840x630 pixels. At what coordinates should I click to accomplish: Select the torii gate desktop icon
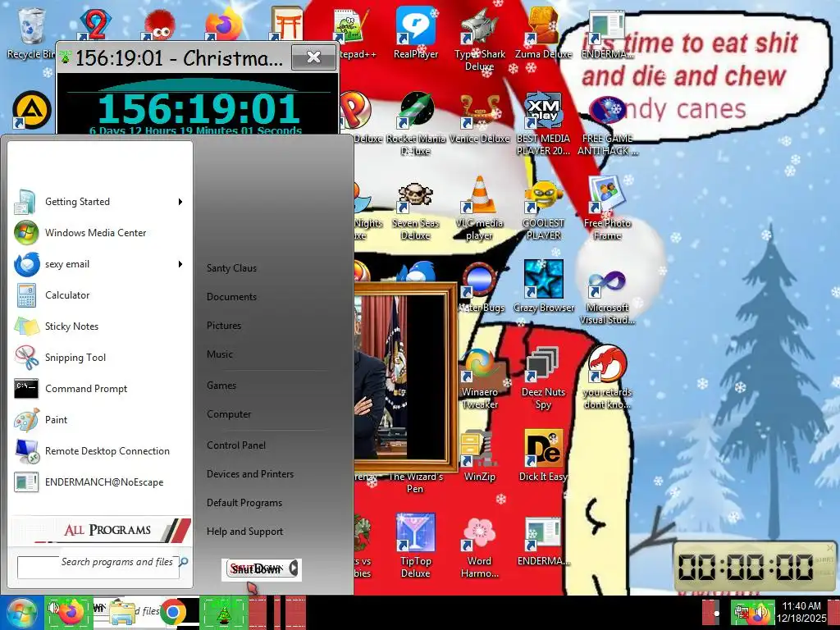pyautogui.click(x=287, y=24)
